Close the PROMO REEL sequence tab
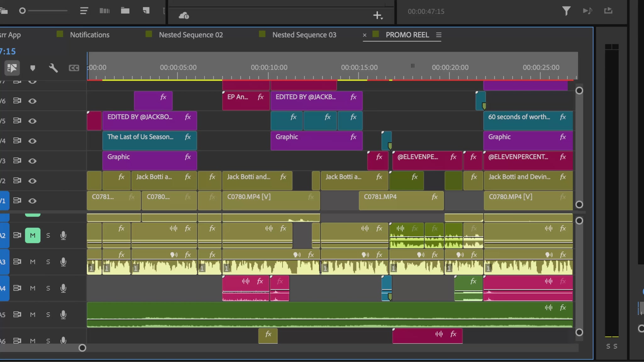The width and height of the screenshot is (644, 362). [364, 35]
